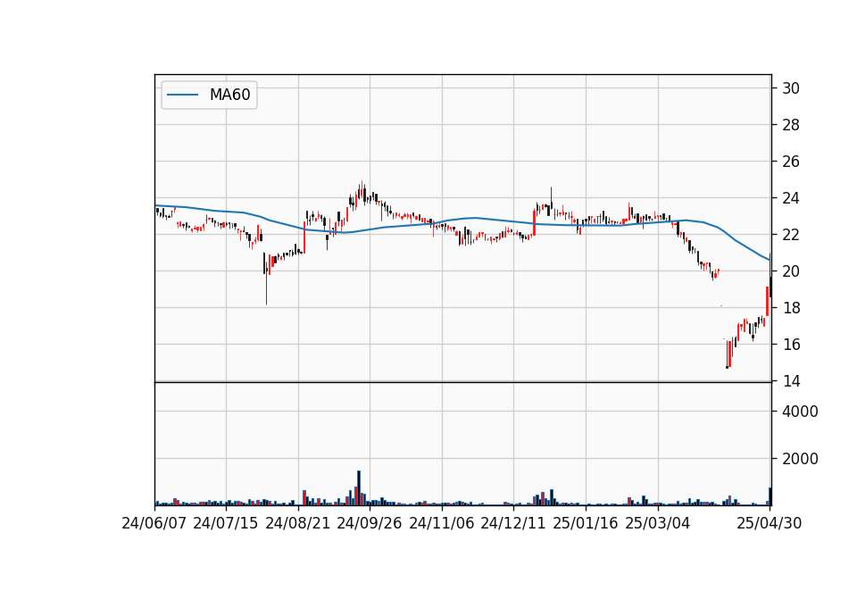Click the 24/12/11 date label
Viewport: 857px width, 616px height.
(x=513, y=523)
